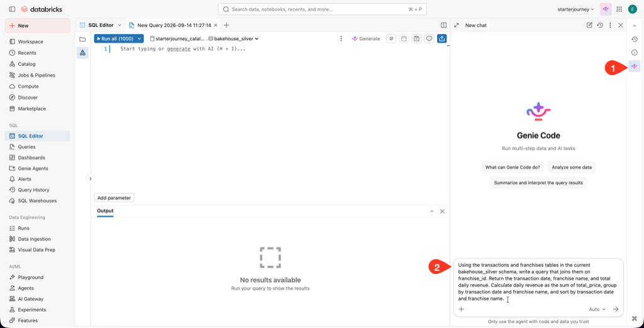Open the chat panel kebab menu
The height and width of the screenshot is (328, 644).
pos(610,25)
